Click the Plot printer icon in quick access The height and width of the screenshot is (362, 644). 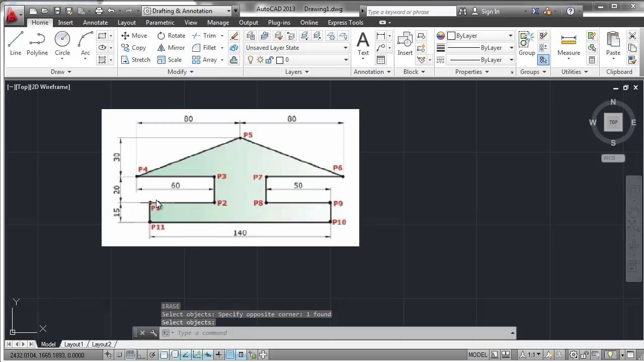point(99,11)
